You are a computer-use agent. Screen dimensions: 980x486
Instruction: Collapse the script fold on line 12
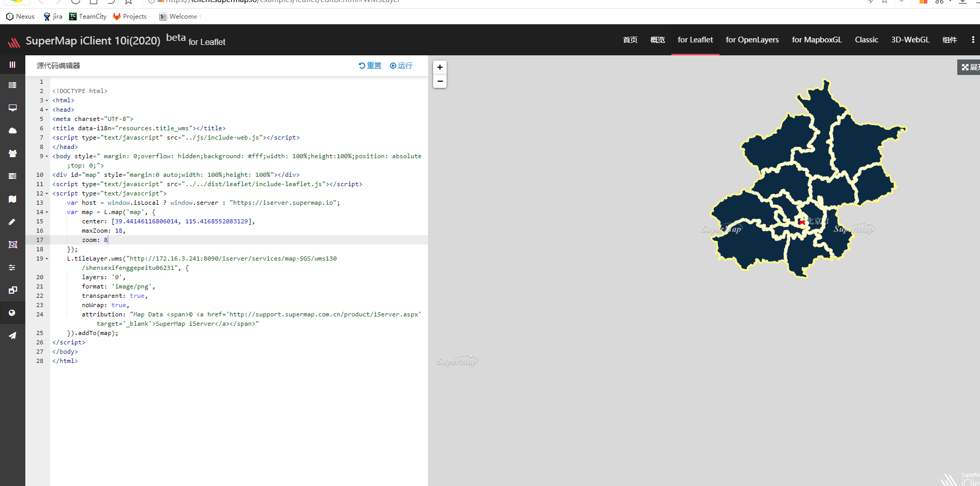[x=47, y=193]
